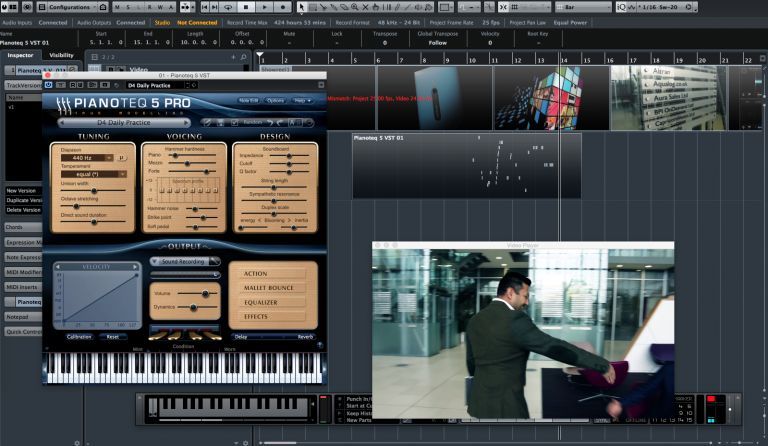The image size is (768, 446).
Task: Start playback with the Play button
Action: coord(264,7)
